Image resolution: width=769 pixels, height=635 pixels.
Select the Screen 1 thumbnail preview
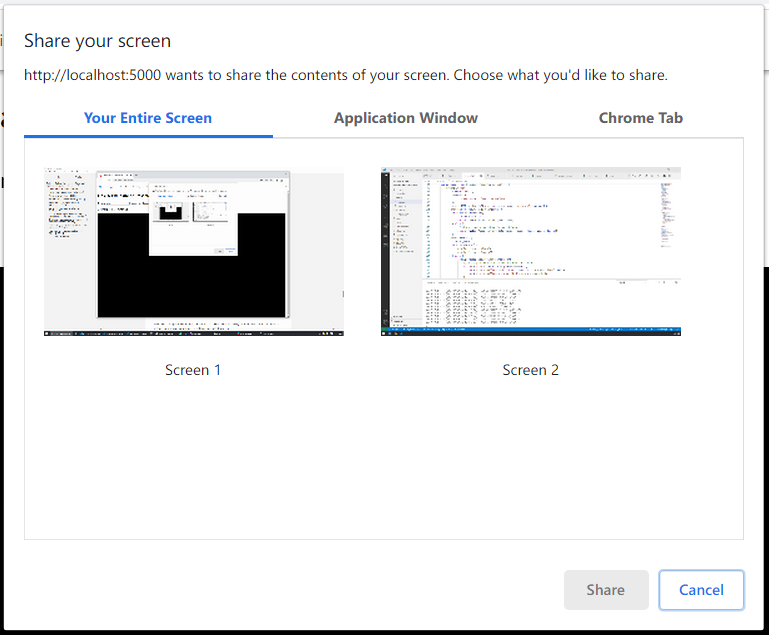coord(194,252)
